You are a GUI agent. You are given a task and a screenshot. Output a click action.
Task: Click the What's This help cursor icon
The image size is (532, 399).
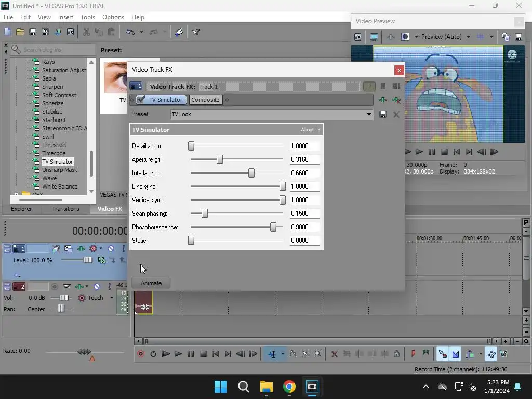click(x=196, y=32)
